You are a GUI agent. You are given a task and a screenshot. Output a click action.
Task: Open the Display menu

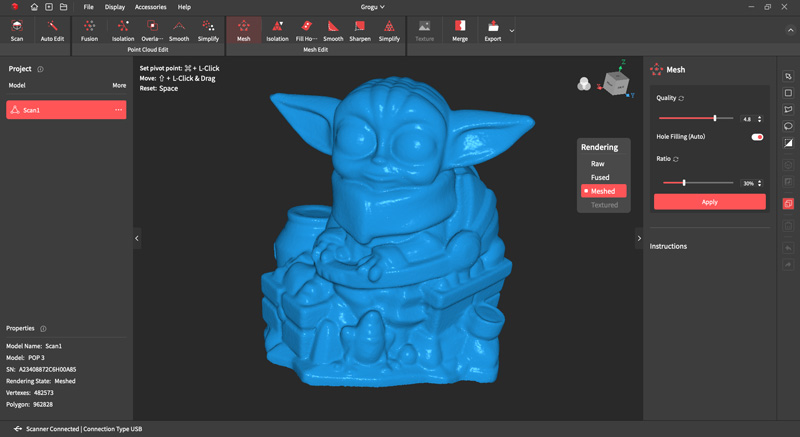point(115,7)
